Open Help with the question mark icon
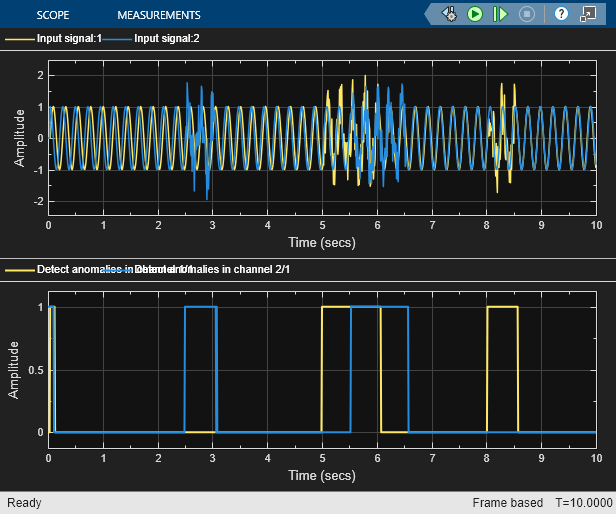 [x=561, y=14]
